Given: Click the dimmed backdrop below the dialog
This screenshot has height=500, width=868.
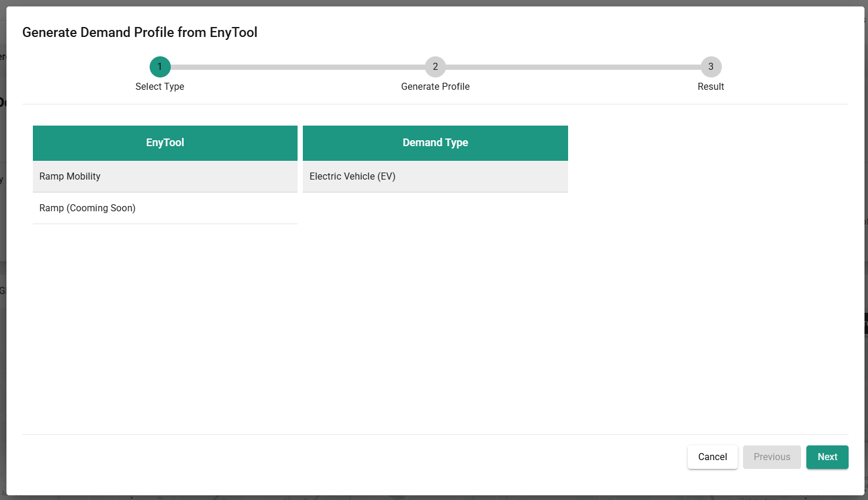Looking at the screenshot, I should click(434, 498).
